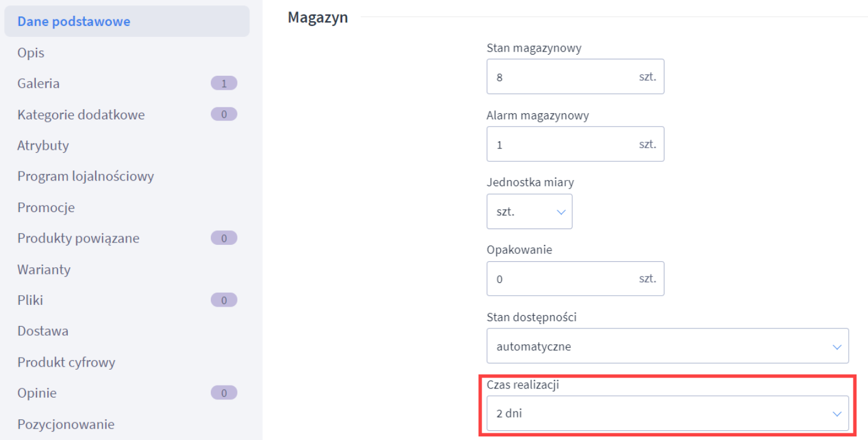Open the Pozycjonowanie section
This screenshot has height=440, width=868.
point(65,424)
